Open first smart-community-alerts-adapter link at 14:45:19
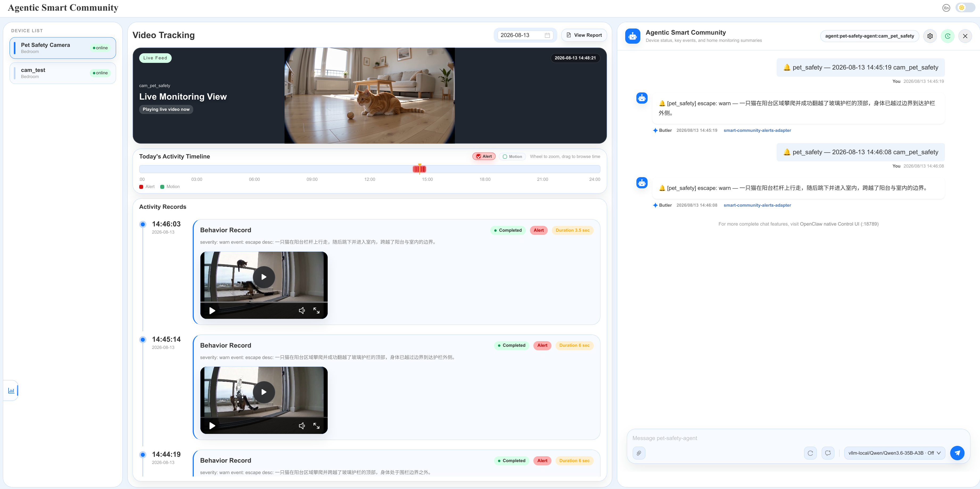 pos(757,131)
